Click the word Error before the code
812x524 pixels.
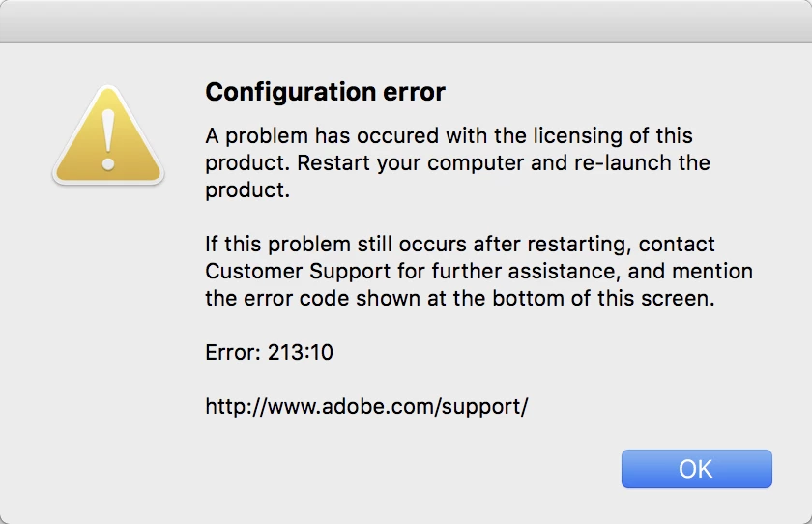point(230,353)
